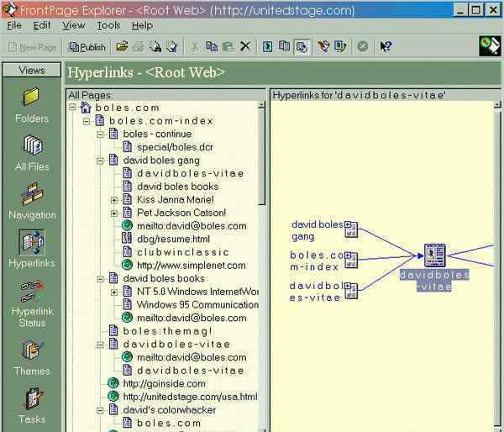Toggle Repeated Hyperlinks button
The width and height of the screenshot is (504, 432).
(285, 47)
